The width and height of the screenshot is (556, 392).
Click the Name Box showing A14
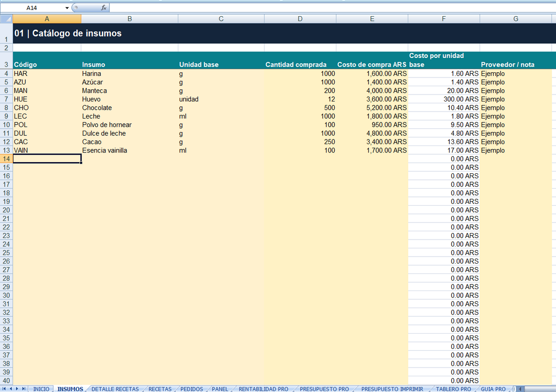click(32, 8)
